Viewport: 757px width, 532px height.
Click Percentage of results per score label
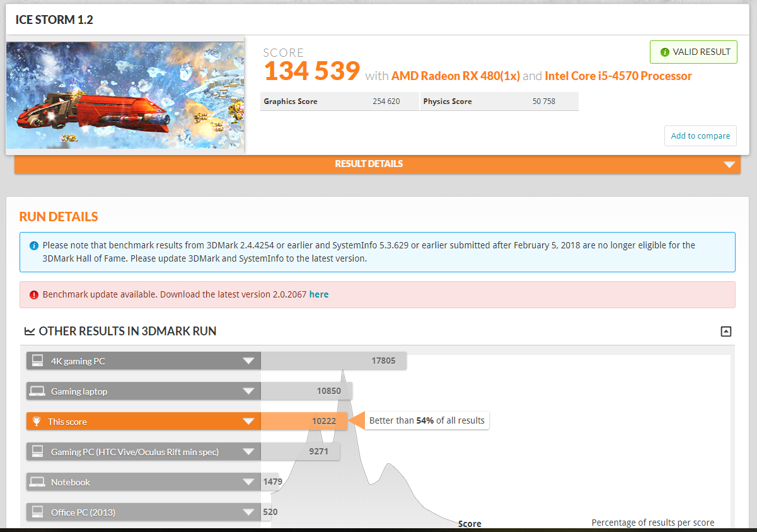pyautogui.click(x=653, y=523)
